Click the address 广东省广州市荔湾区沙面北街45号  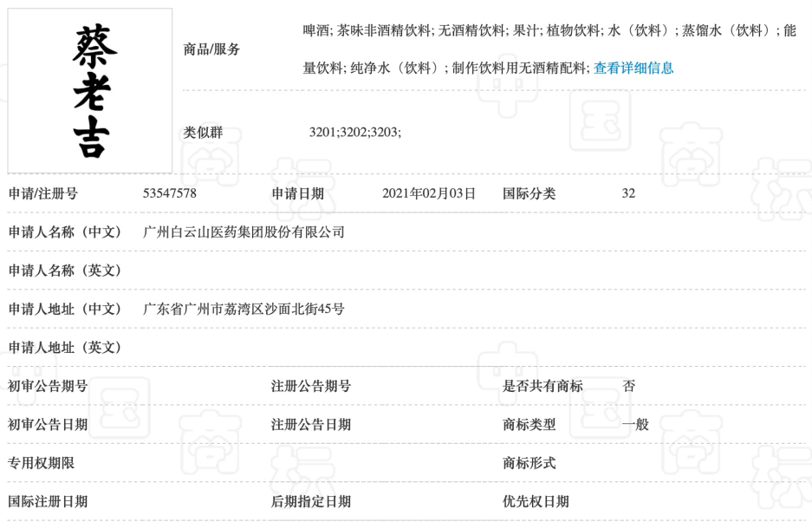point(244,309)
